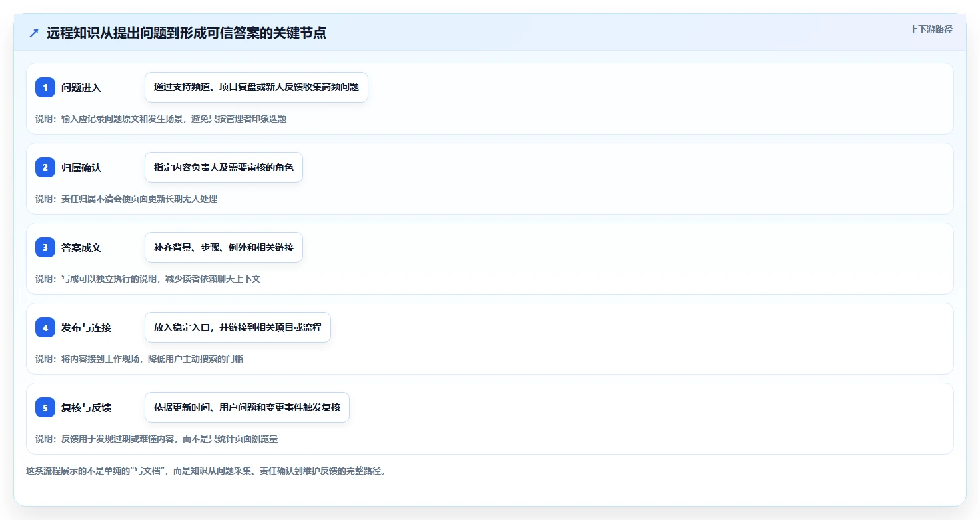Select the 问题进入 step title
The height and width of the screenshot is (520, 980).
(x=81, y=87)
